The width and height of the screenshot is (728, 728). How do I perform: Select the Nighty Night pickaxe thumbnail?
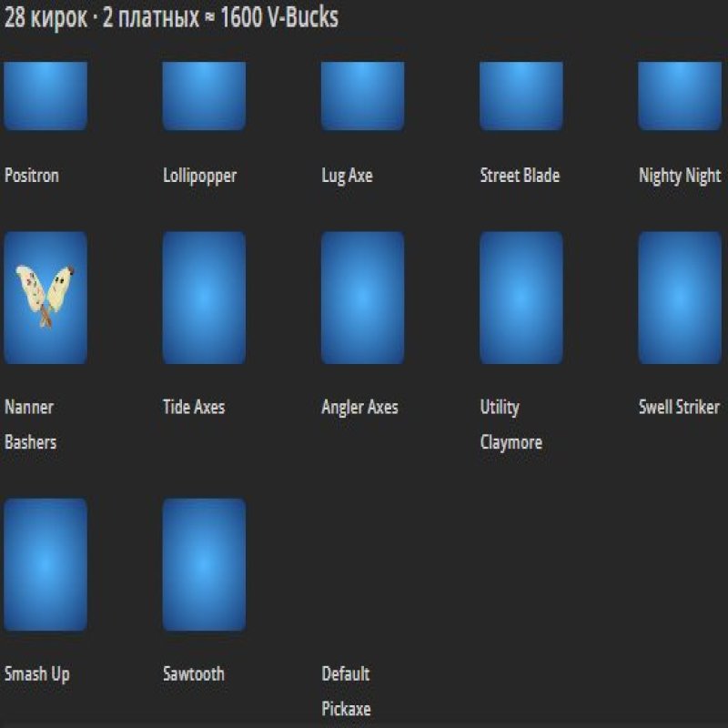(679, 96)
